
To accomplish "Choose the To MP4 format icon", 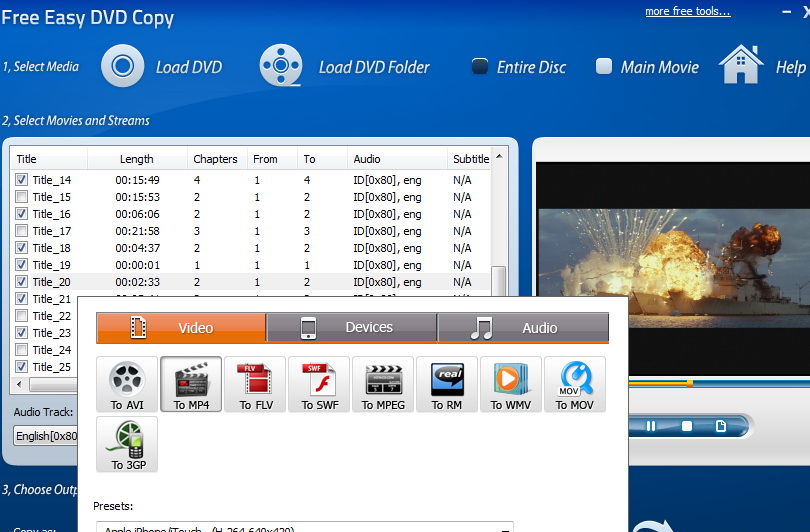I will [191, 384].
